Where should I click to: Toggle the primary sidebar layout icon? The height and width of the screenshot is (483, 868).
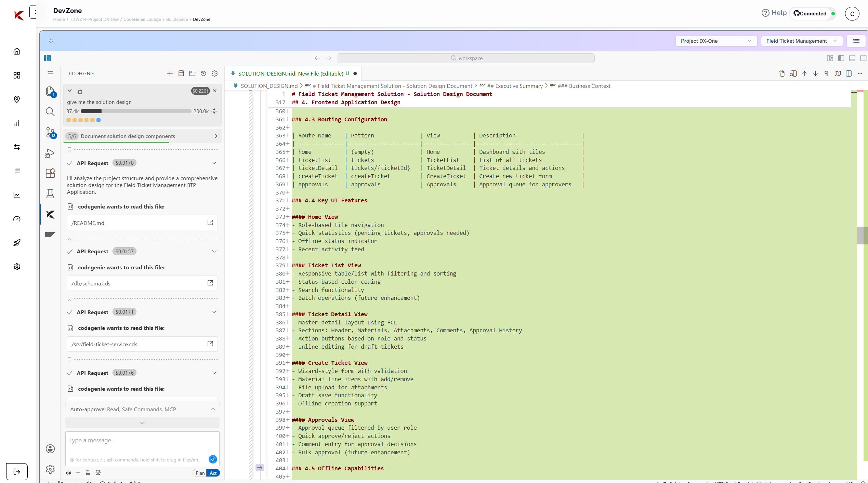(x=841, y=58)
